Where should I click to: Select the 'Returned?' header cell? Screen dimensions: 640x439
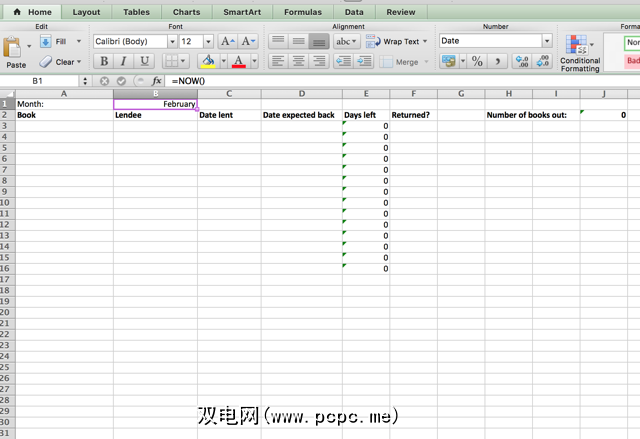click(x=413, y=115)
